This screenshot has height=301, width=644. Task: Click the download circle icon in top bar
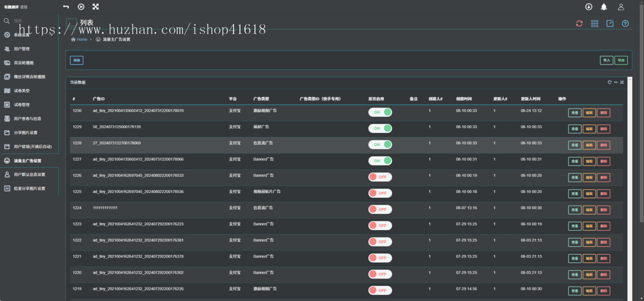click(589, 7)
